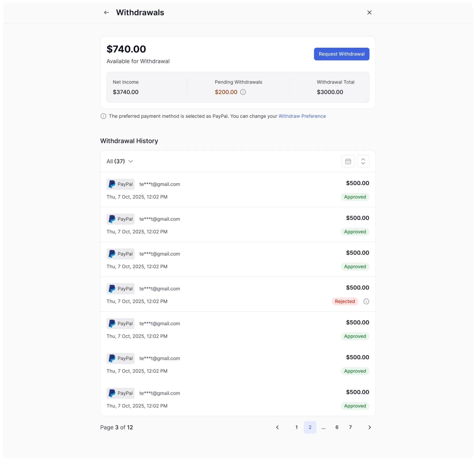Select the info icon before preferred payment note

pyautogui.click(x=103, y=116)
